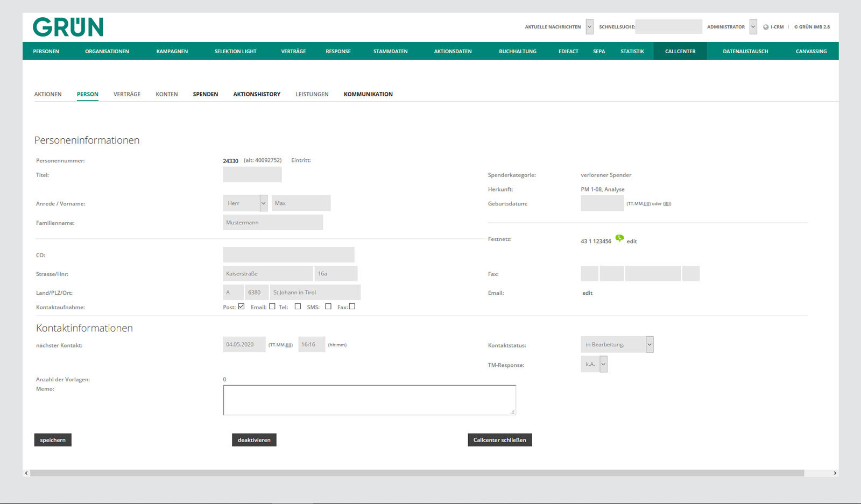Click the left scroll arrow on horizontal scrollbar
Screen dimensions: 861x504
coord(26,473)
